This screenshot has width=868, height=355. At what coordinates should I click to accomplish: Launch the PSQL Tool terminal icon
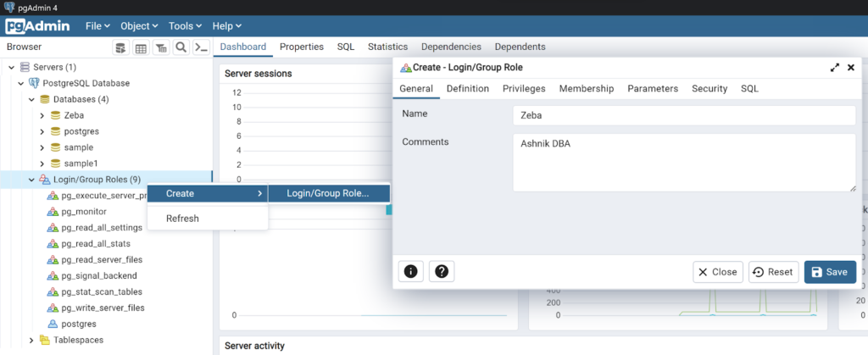pyautogui.click(x=201, y=47)
